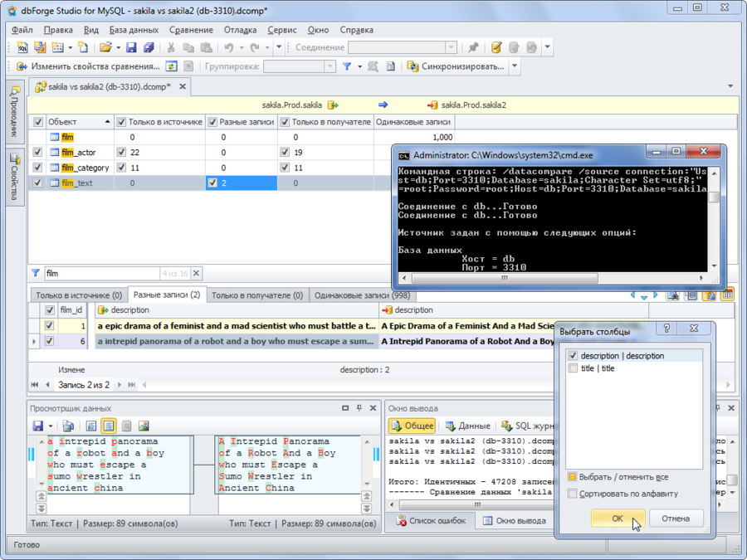Viewport: 747px width, 560px height.
Task: Open the Сервис menu
Action: coord(282,30)
